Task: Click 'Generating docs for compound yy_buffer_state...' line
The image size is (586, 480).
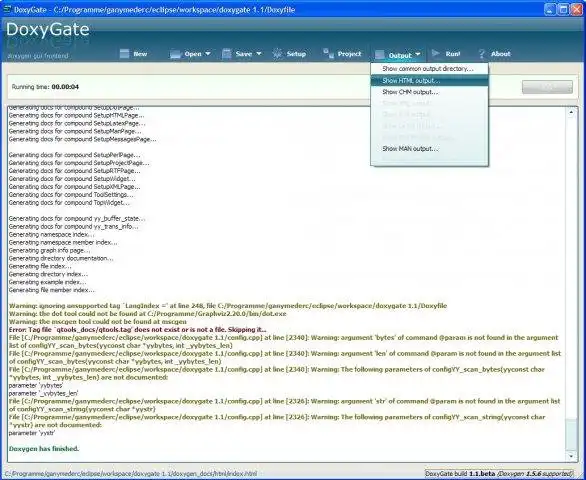Action: coord(77,219)
